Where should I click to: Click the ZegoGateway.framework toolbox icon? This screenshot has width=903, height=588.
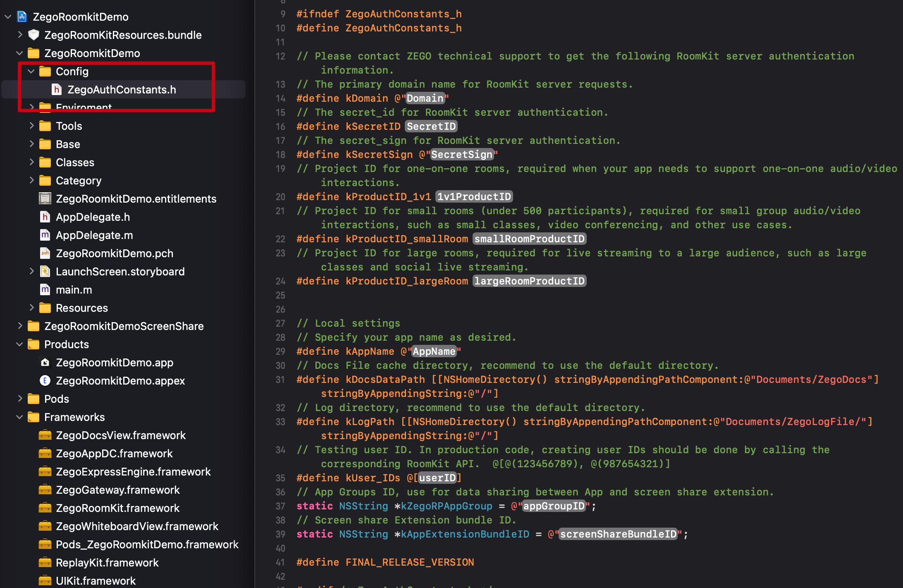click(x=45, y=490)
